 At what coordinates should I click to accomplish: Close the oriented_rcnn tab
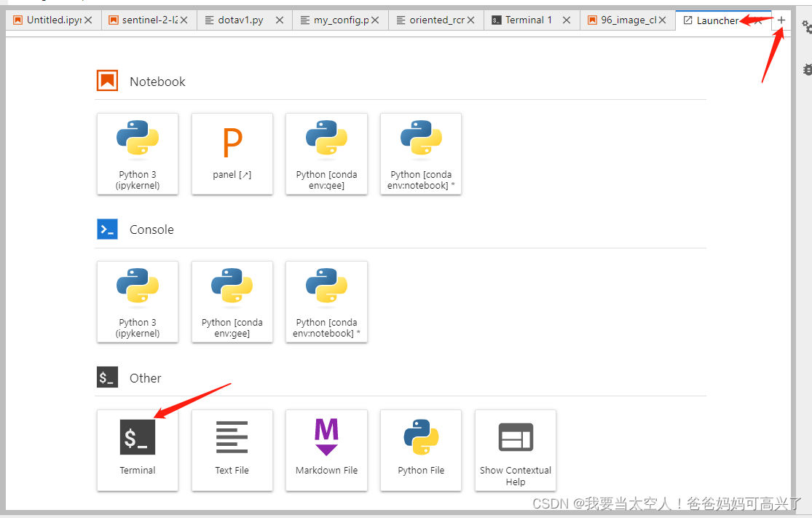(x=470, y=20)
